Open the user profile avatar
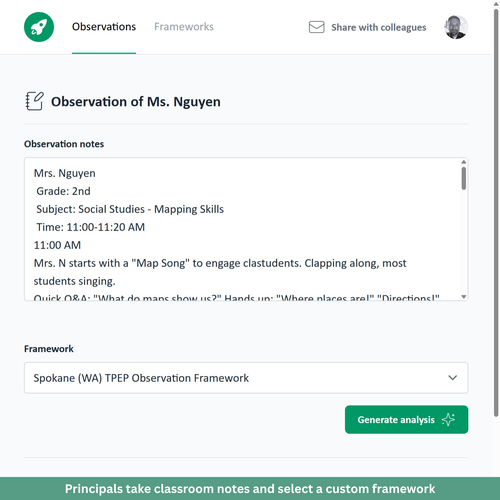The width and height of the screenshot is (500, 500). coord(456,27)
